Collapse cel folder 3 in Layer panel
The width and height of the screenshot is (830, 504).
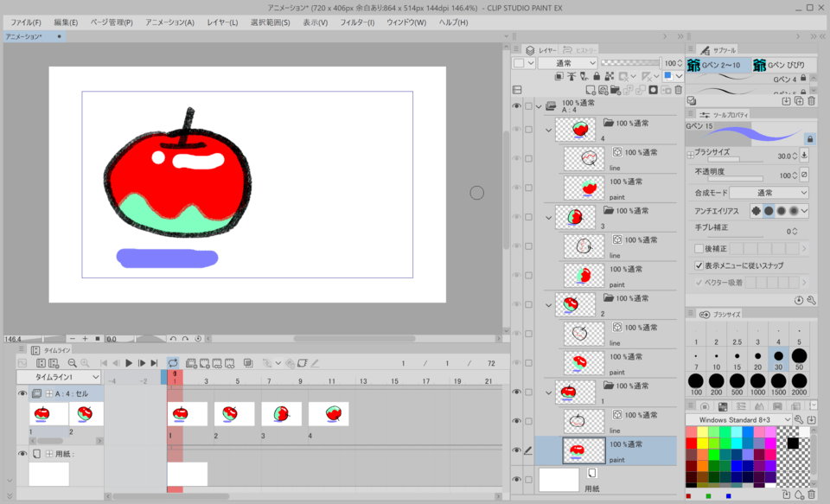[548, 218]
